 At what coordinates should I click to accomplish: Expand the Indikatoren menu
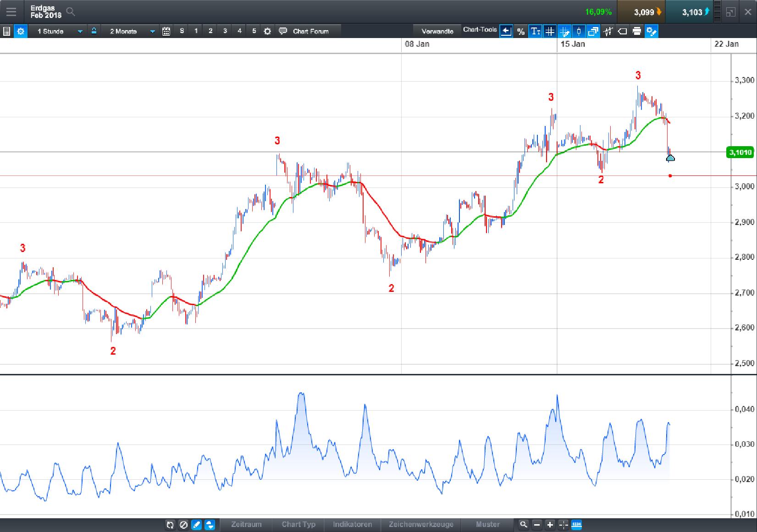pyautogui.click(x=352, y=525)
